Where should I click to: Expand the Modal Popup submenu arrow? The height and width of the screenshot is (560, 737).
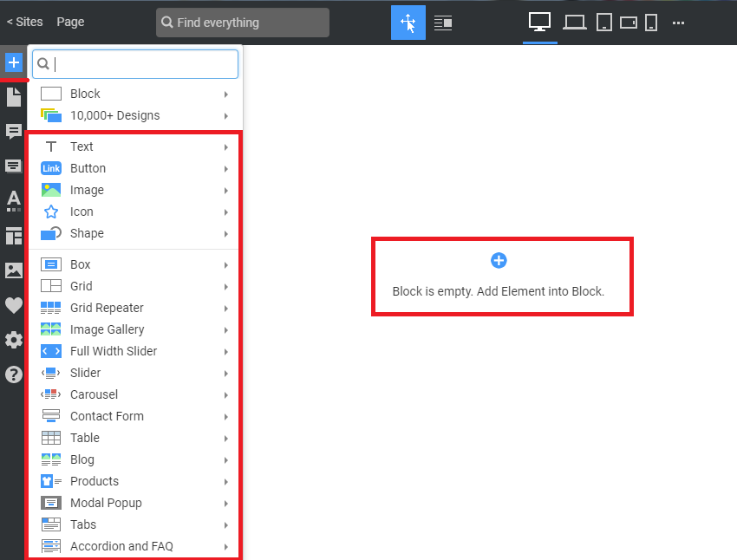click(x=226, y=504)
